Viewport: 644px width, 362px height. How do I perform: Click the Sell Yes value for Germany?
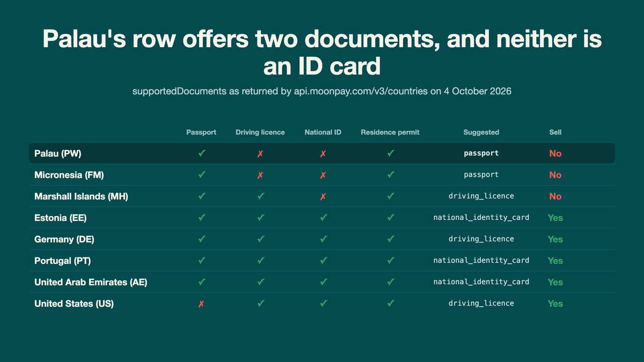[x=555, y=239]
